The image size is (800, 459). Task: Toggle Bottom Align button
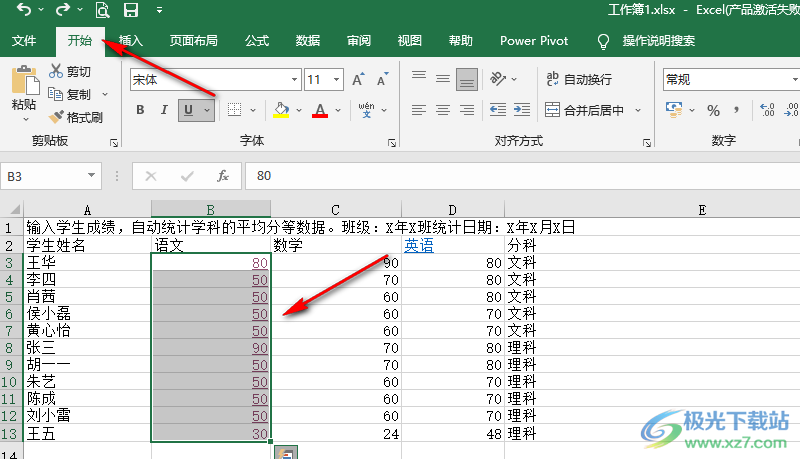pyautogui.click(x=467, y=79)
